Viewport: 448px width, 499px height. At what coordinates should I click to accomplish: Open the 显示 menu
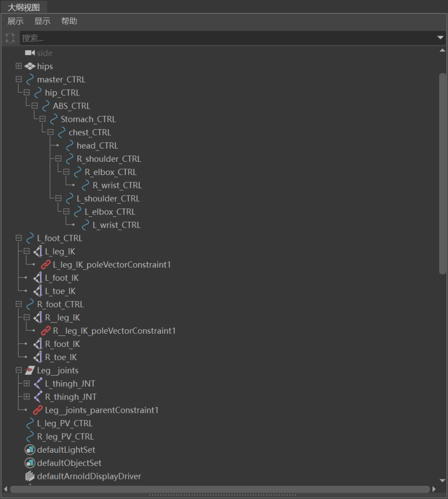(42, 21)
